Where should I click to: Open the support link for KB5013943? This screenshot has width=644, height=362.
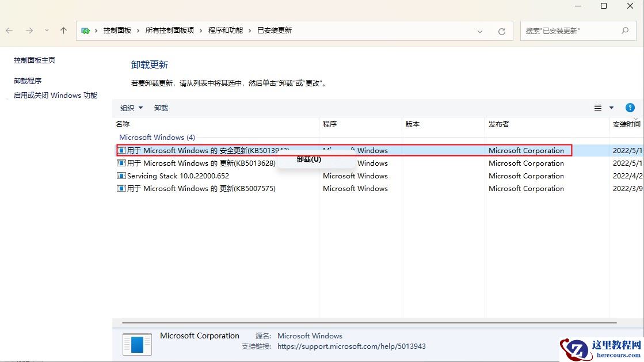coord(352,346)
